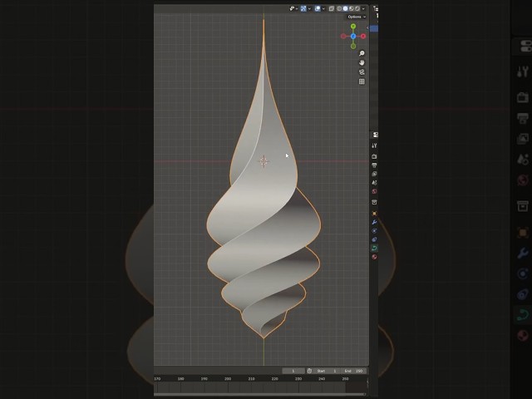This screenshot has width=532, height=399.
Task: Open the Tool properties tab
Action: (374, 145)
